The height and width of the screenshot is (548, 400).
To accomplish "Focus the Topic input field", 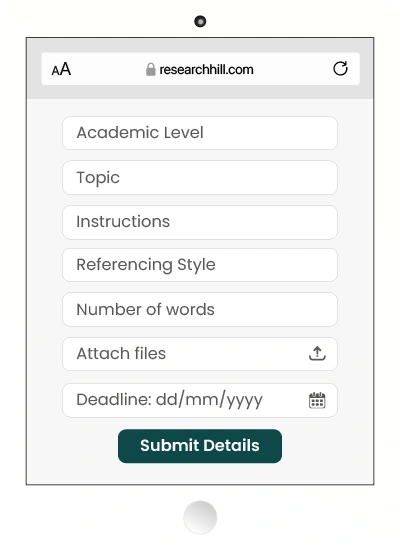I will click(x=200, y=178).
